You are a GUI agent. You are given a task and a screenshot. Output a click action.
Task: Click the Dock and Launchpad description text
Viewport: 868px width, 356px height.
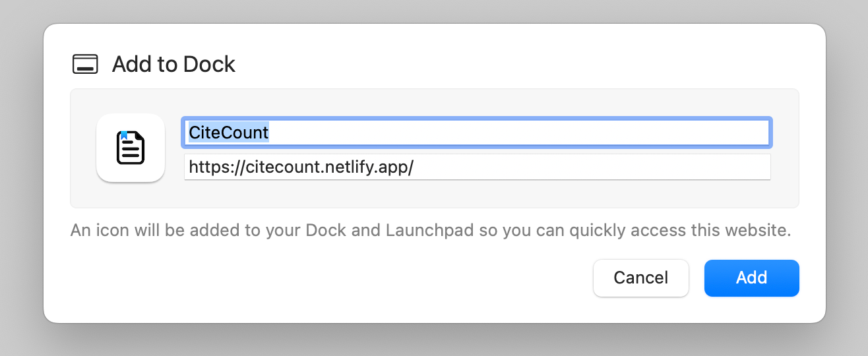[x=430, y=231]
